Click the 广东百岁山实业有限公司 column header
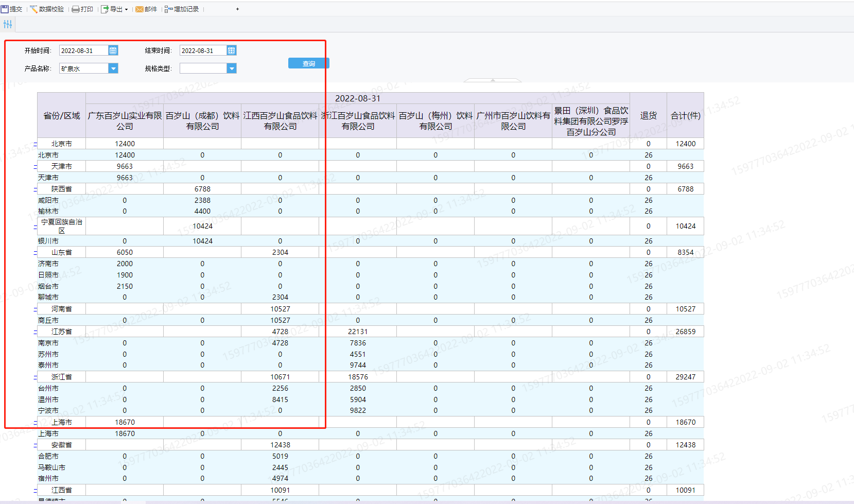This screenshot has width=854, height=504. [x=125, y=121]
